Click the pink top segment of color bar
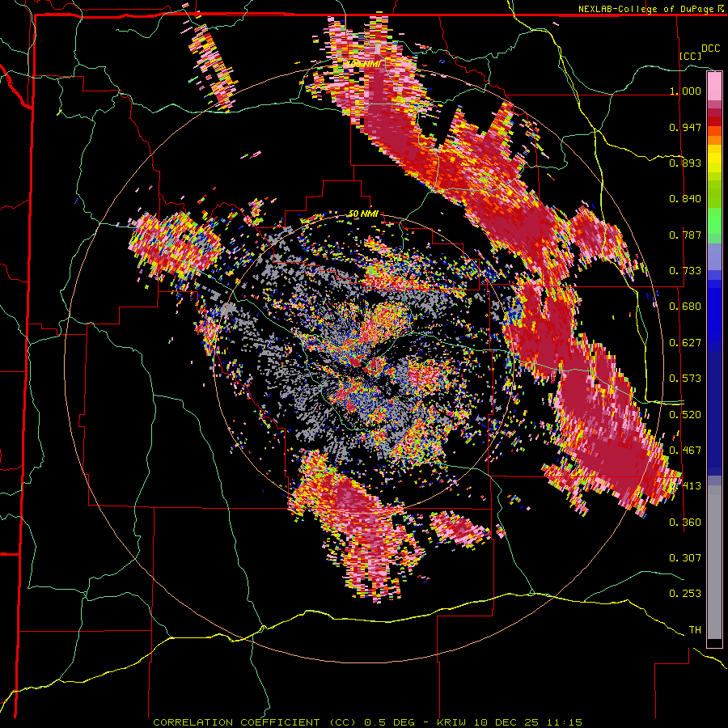728x728 pixels. (714, 87)
